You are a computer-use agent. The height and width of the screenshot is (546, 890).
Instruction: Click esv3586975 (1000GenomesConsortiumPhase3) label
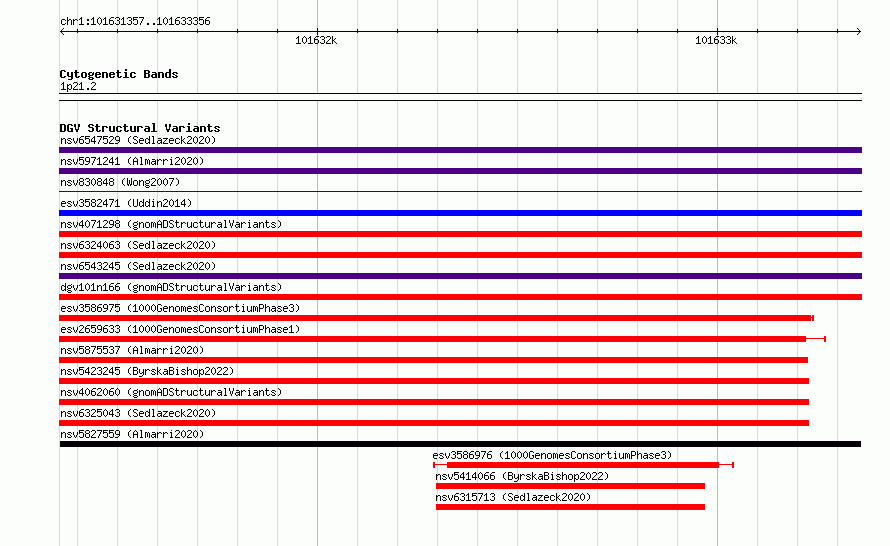click(180, 308)
